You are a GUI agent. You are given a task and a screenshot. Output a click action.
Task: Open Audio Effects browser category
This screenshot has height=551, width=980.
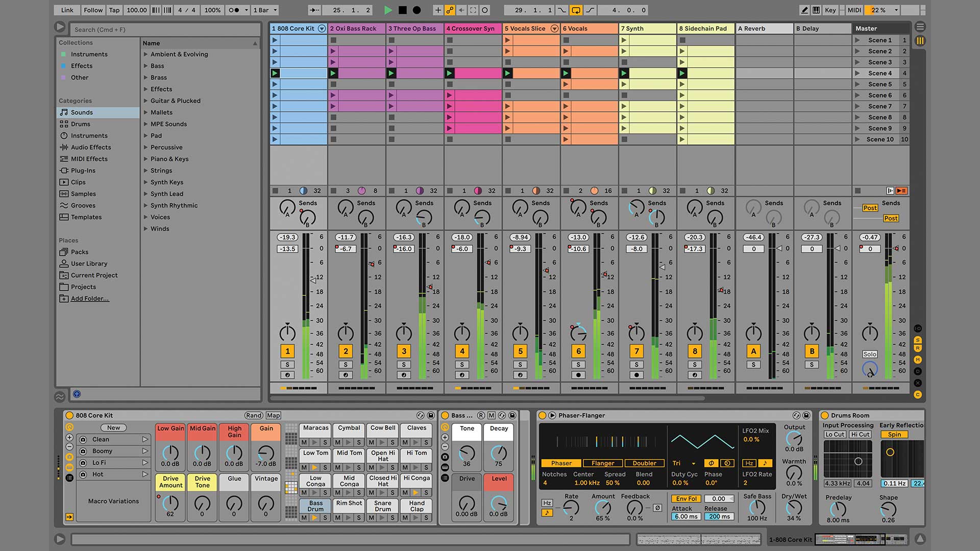click(90, 147)
